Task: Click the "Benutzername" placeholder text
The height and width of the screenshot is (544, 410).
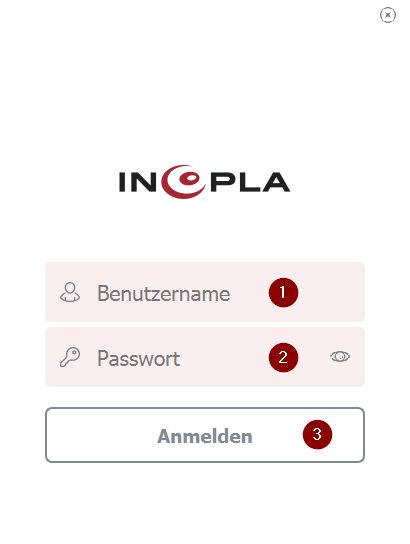Action: coord(163,294)
